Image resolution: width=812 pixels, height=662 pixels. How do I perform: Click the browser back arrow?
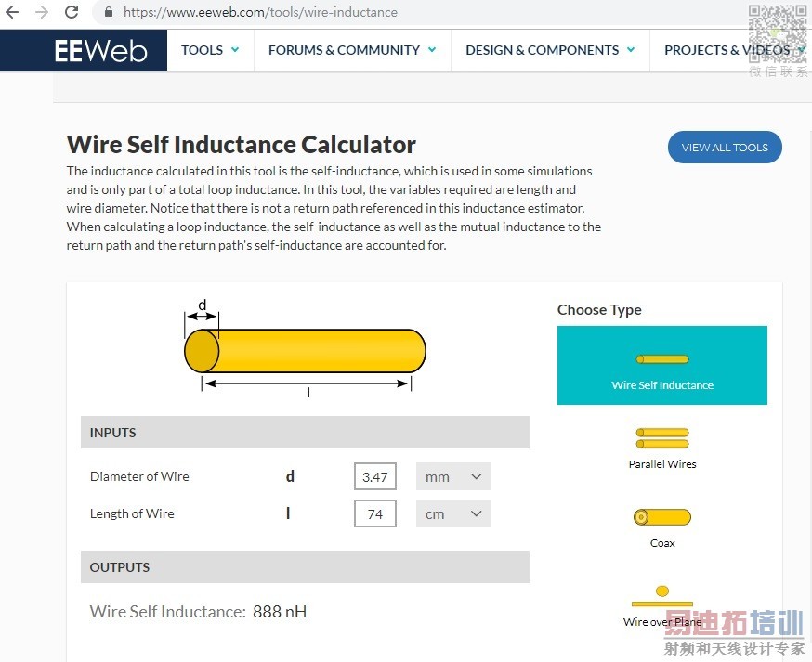click(x=12, y=12)
